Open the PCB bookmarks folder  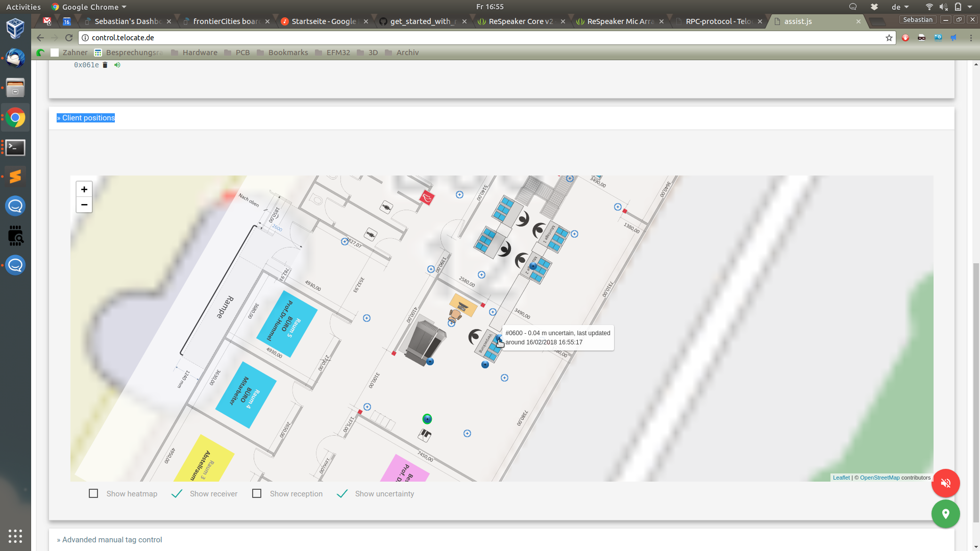point(237,53)
